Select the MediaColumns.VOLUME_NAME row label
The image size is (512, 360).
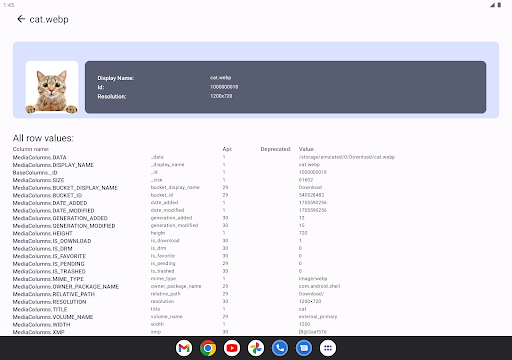tap(53, 317)
